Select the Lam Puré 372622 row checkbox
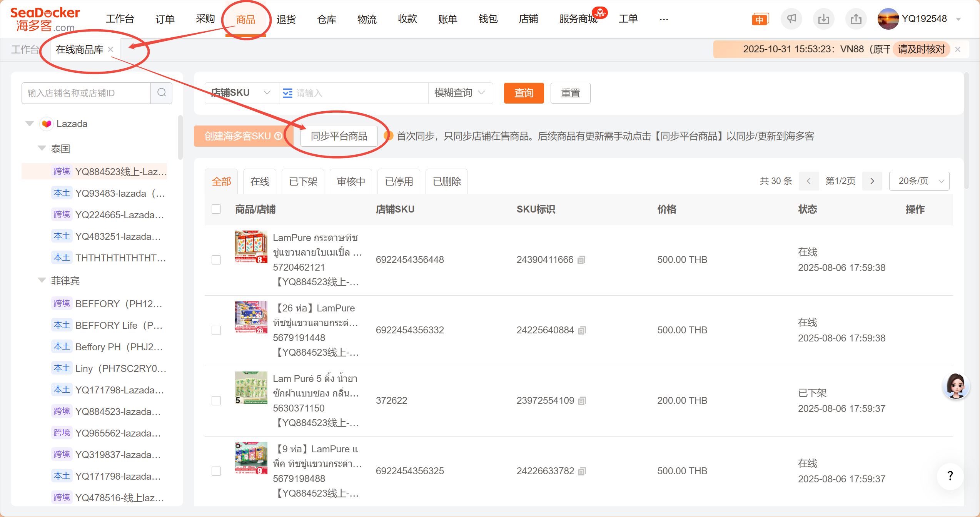The height and width of the screenshot is (517, 980). (x=216, y=401)
